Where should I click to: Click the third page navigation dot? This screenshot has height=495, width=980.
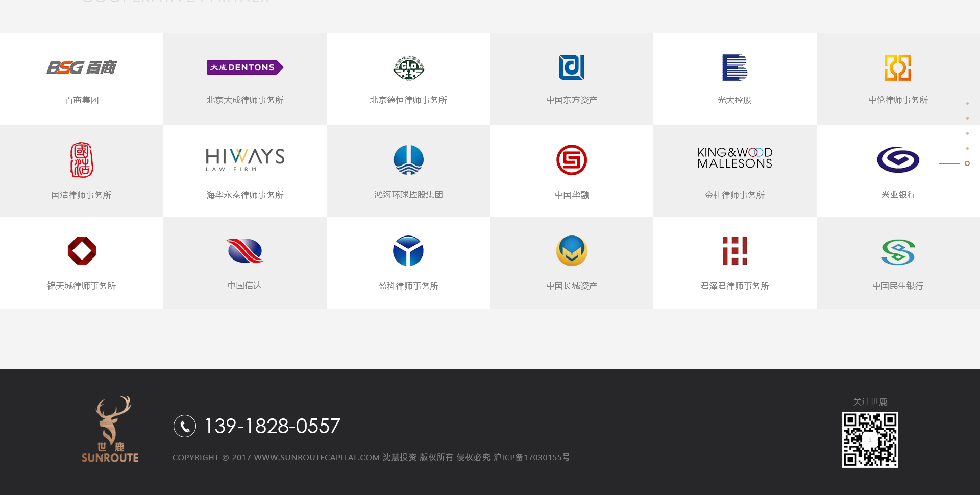click(967, 133)
